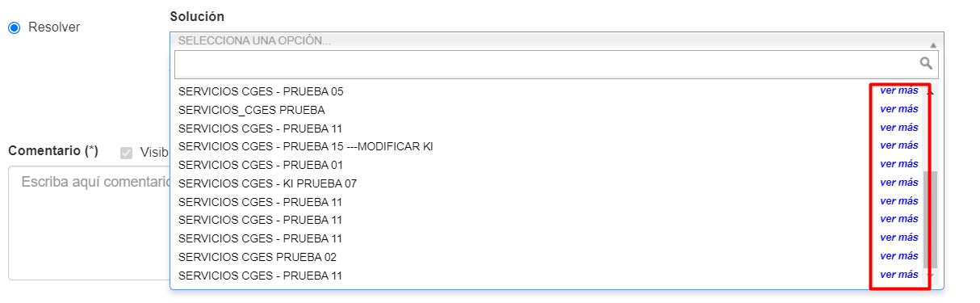Viewport: 980px width, 303px height.
Task: Click 'ver más' next to PRUEBA 15 MODIFICAR KI
Action: 898,145
